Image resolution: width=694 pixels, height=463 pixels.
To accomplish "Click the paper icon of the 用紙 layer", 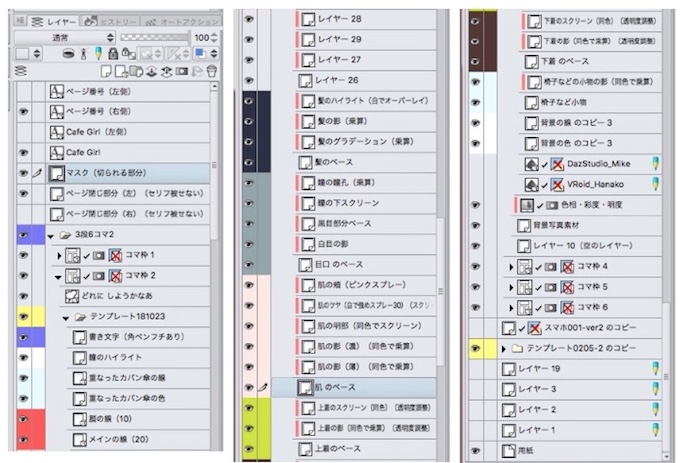I will tap(509, 451).
